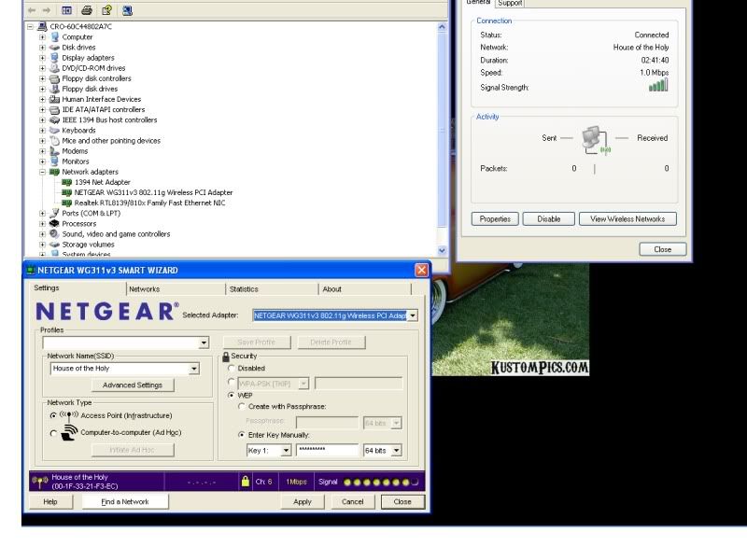Select the Keyboards category icon
The width and height of the screenshot is (747, 560).
(x=55, y=131)
